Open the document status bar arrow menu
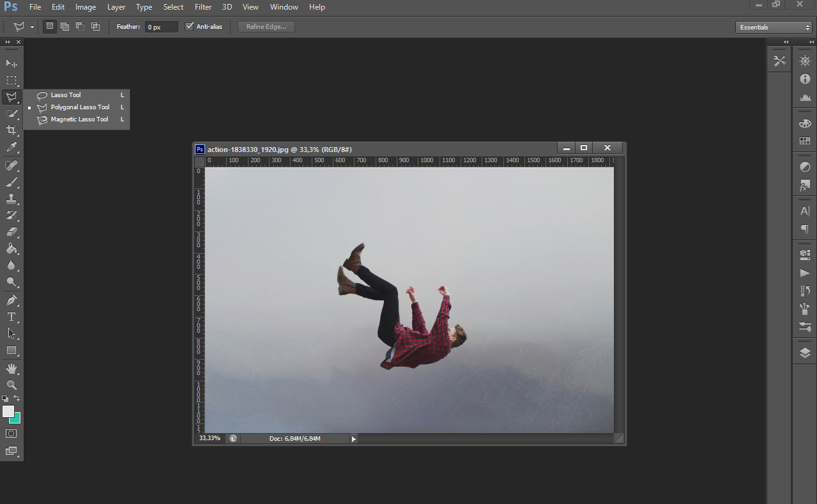This screenshot has height=504, width=817. pos(353,439)
